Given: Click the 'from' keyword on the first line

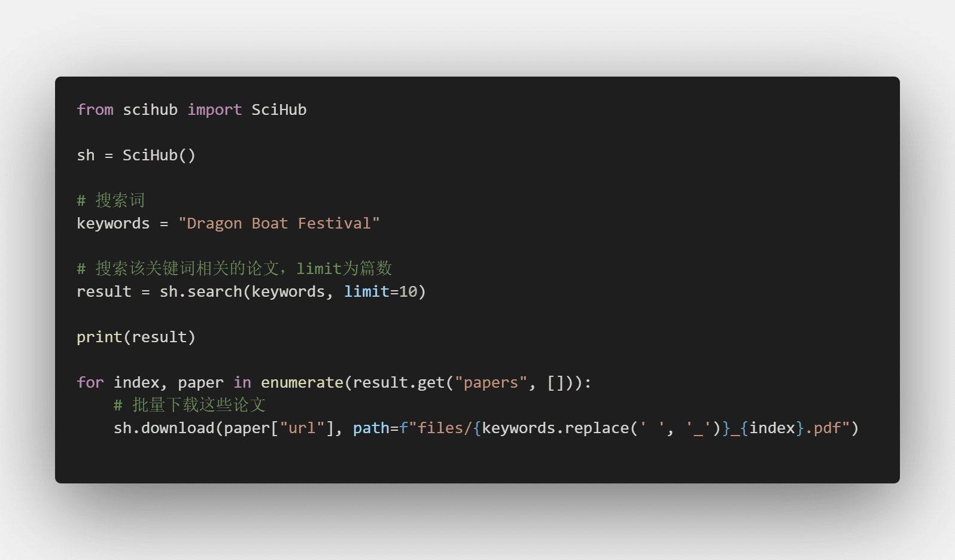Looking at the screenshot, I should click(95, 110).
